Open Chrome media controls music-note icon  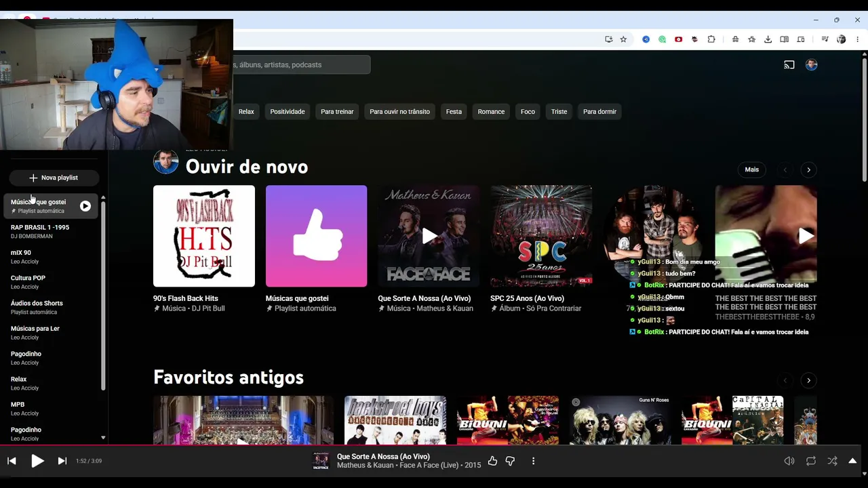825,39
